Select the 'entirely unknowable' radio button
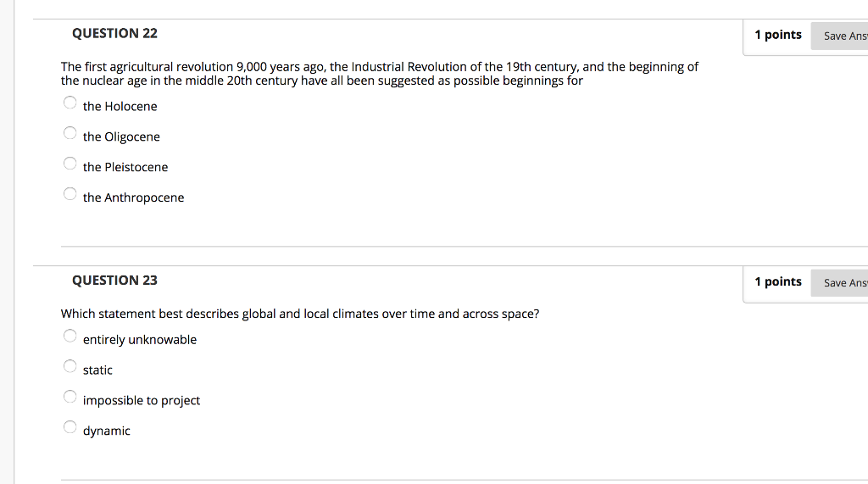 (x=70, y=337)
